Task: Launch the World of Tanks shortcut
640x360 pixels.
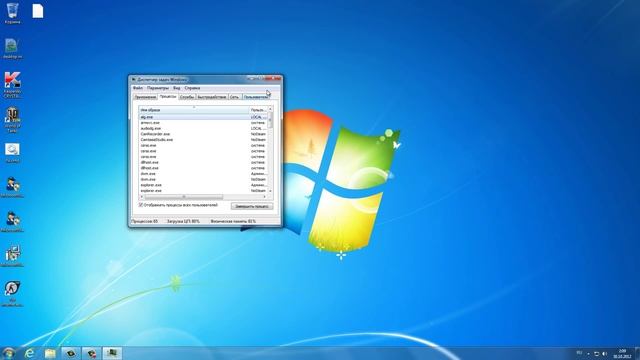Action: [x=12, y=120]
